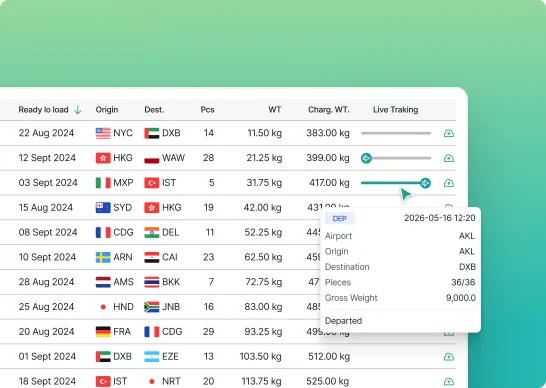This screenshot has height=388, width=546.
Task: Click the date 18 Sept 2024
Action: point(47,381)
